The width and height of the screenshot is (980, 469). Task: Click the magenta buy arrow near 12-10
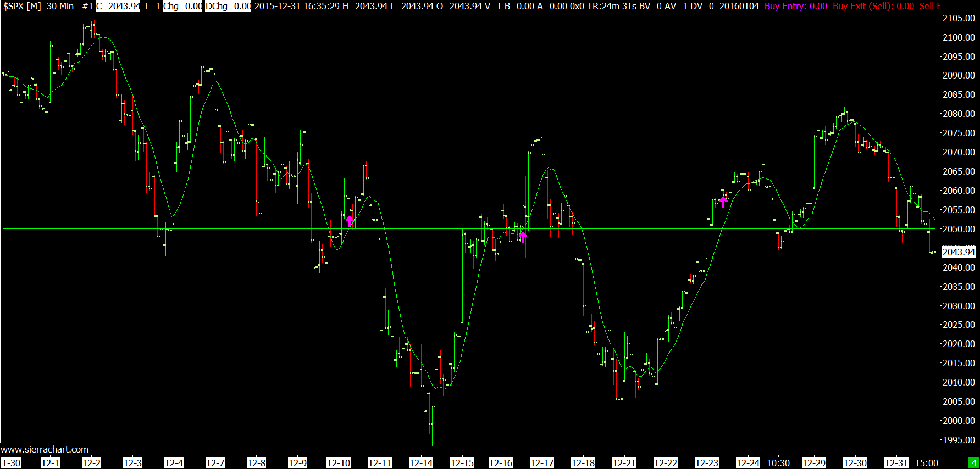pos(350,221)
